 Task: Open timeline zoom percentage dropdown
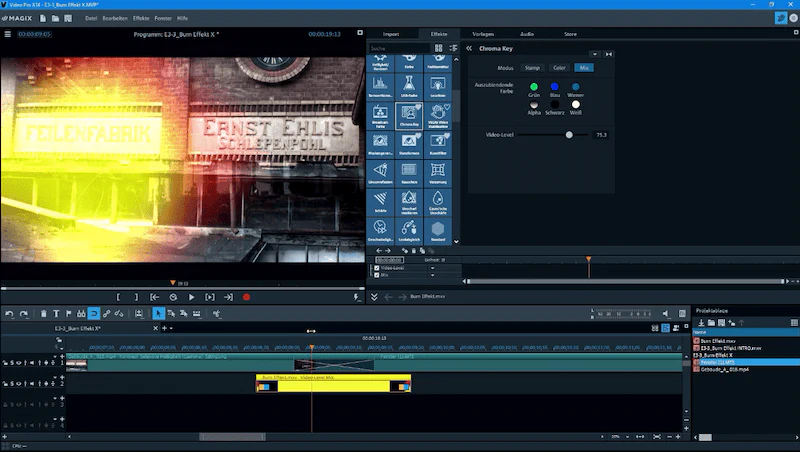pyautogui.click(x=628, y=437)
